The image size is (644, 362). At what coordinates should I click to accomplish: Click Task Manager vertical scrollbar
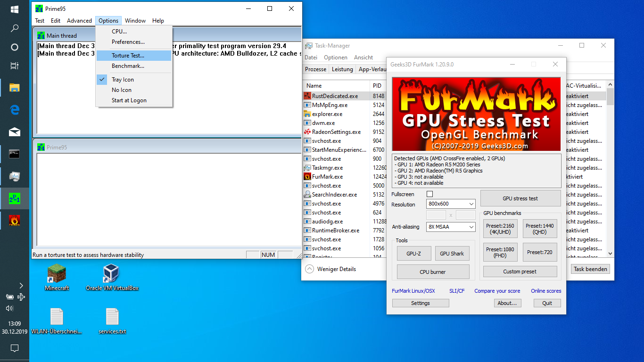(x=611, y=169)
